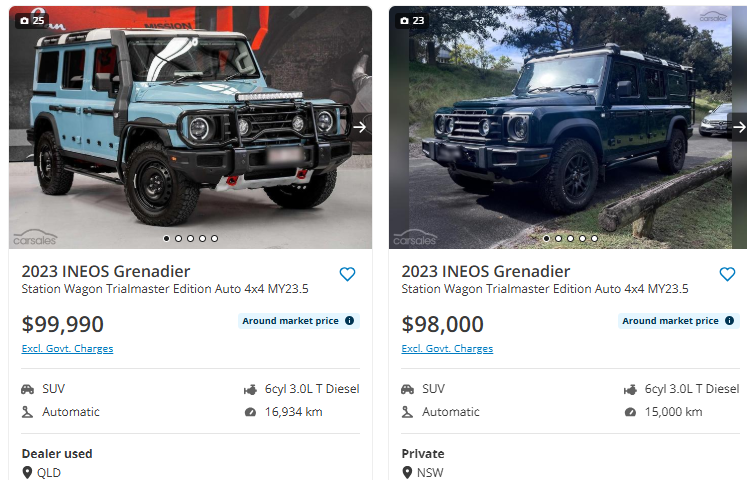Open the 25-photo camera count badge

click(x=30, y=20)
